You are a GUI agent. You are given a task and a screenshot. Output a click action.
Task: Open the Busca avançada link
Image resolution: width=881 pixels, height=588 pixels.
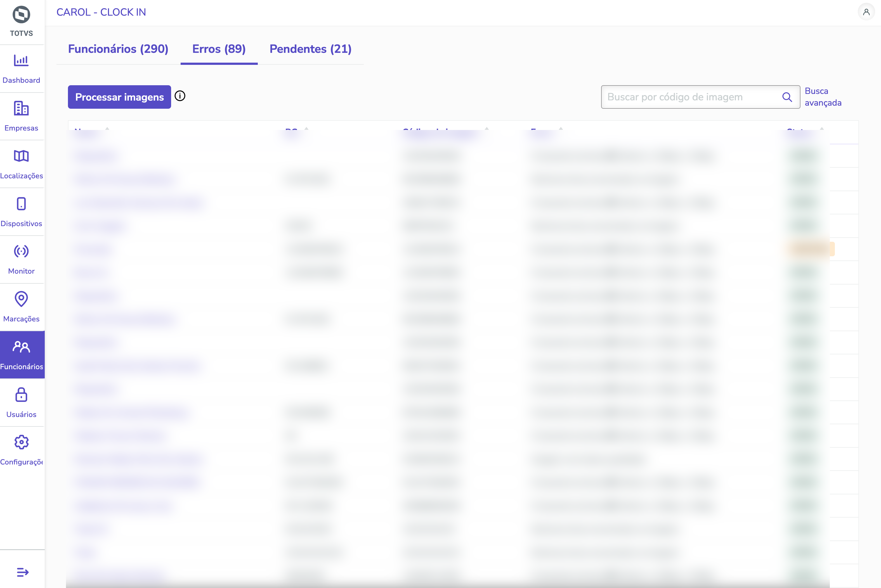(823, 97)
